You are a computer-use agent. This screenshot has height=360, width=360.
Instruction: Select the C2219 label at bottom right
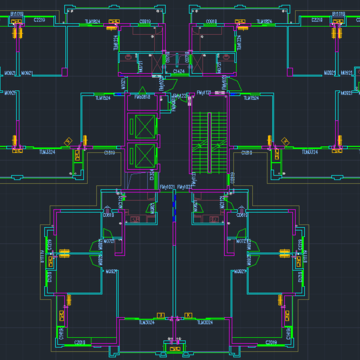point(271,342)
